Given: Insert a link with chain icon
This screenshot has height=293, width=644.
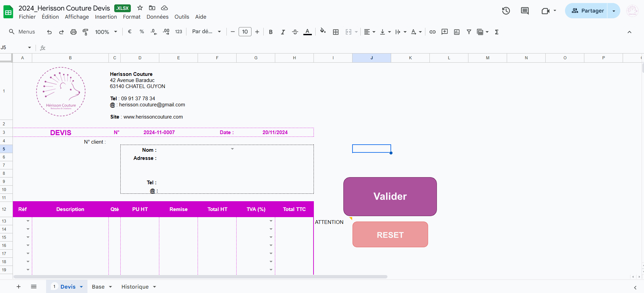Looking at the screenshot, I should point(432,32).
